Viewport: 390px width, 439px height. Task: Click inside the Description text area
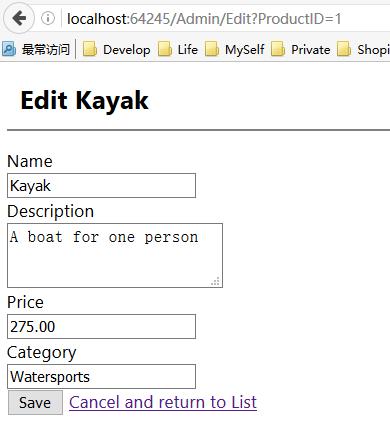[115, 255]
